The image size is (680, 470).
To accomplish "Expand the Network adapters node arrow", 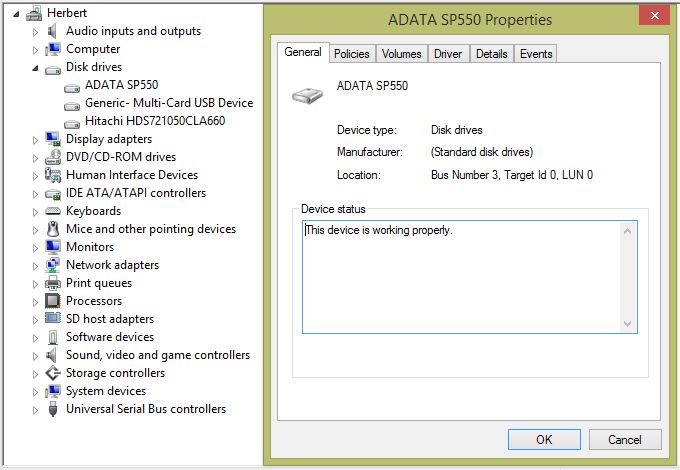I will pos(36,266).
